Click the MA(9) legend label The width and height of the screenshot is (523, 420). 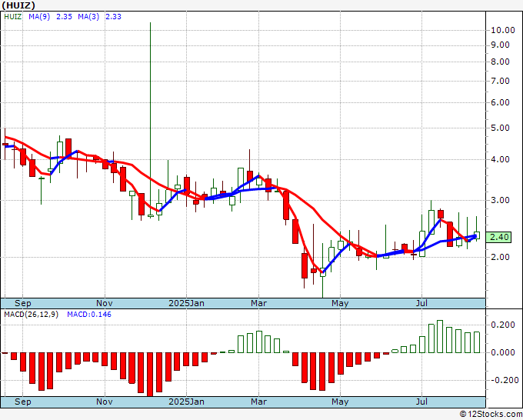[39, 17]
